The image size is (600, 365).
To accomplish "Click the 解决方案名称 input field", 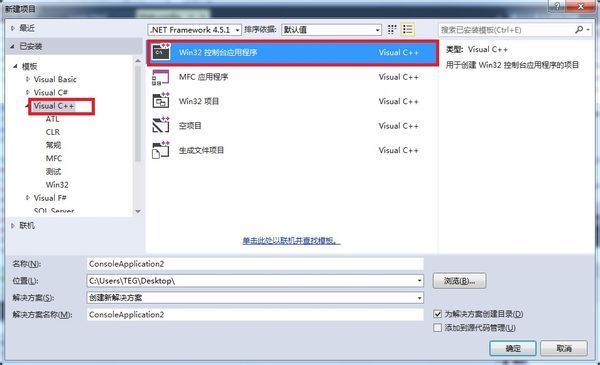I will pyautogui.click(x=255, y=314).
